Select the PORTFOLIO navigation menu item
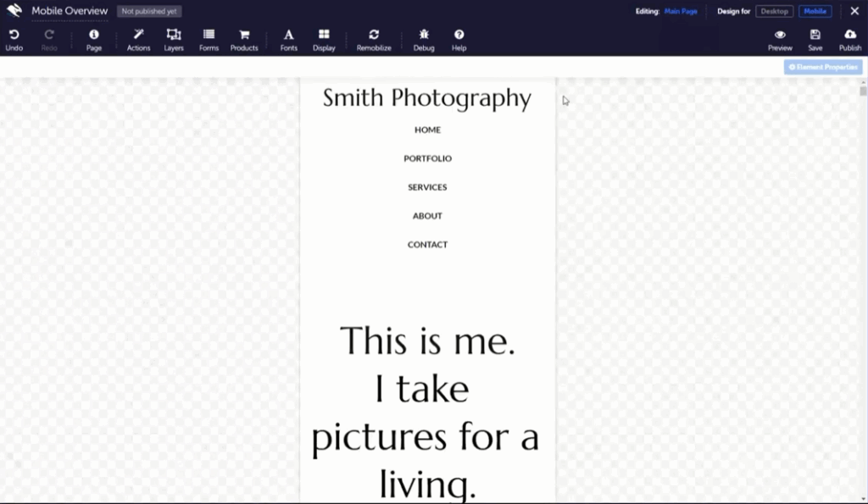Viewport: 868px width, 504px height. tap(427, 158)
